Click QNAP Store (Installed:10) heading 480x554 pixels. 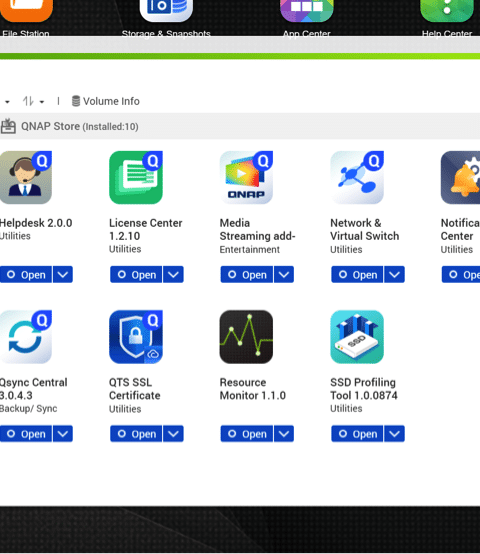pos(79,126)
